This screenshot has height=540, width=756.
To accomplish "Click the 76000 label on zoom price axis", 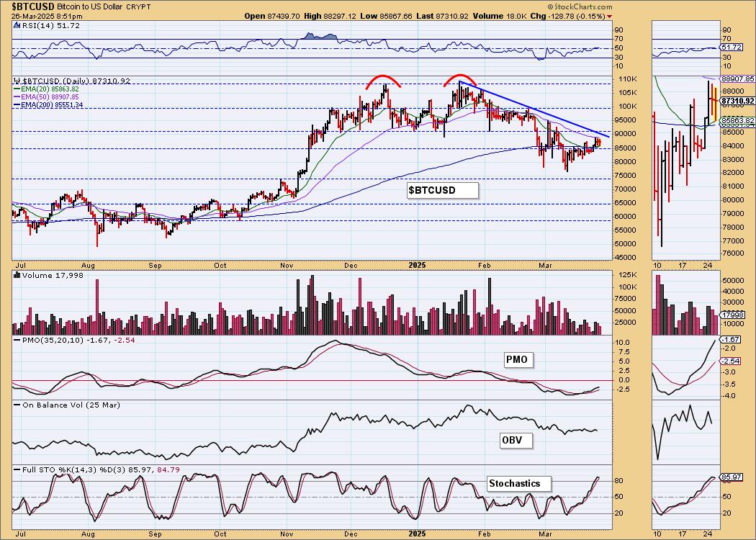I will point(734,254).
